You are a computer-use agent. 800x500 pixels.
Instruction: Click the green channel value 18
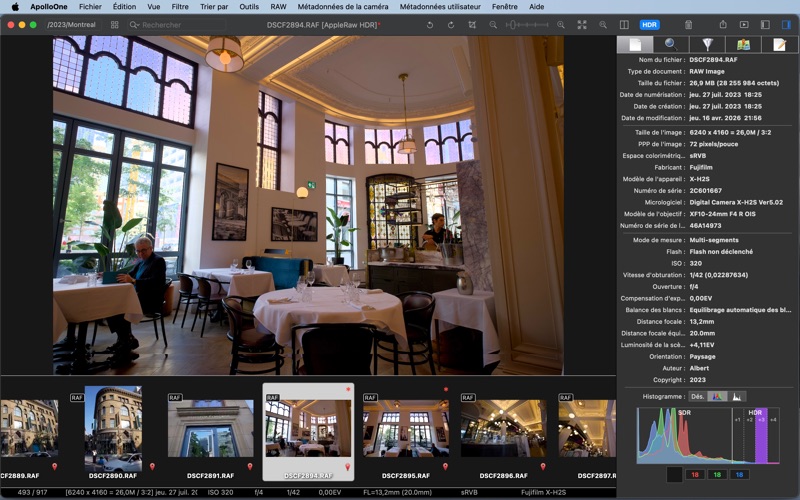tap(717, 474)
